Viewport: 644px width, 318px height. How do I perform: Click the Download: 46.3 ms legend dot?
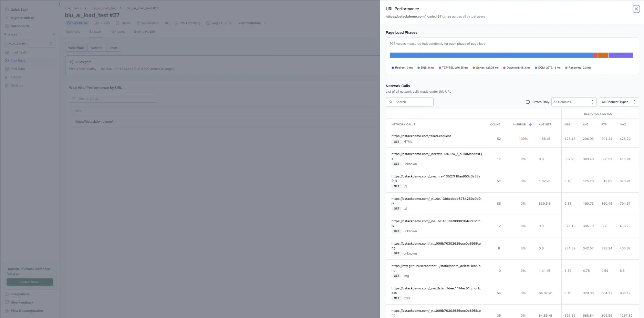click(x=504, y=68)
